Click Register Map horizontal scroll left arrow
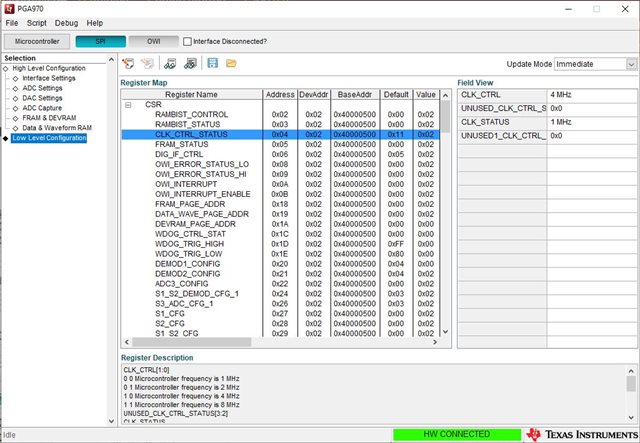 tap(127, 342)
